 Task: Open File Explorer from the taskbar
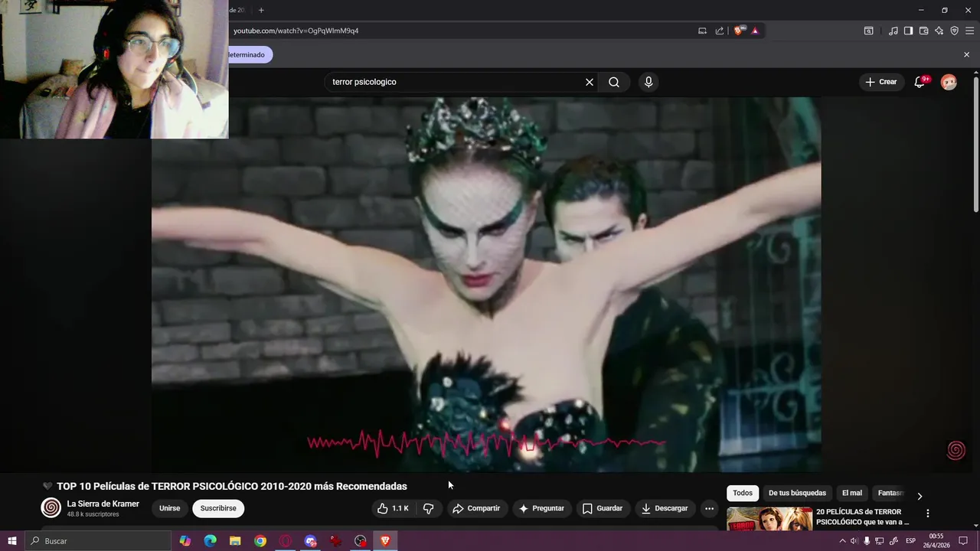pos(235,541)
